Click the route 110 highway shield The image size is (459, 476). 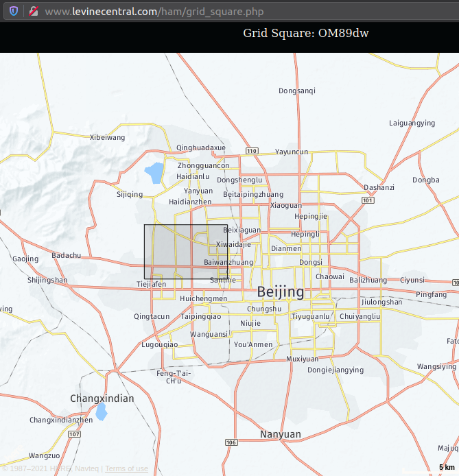click(252, 151)
